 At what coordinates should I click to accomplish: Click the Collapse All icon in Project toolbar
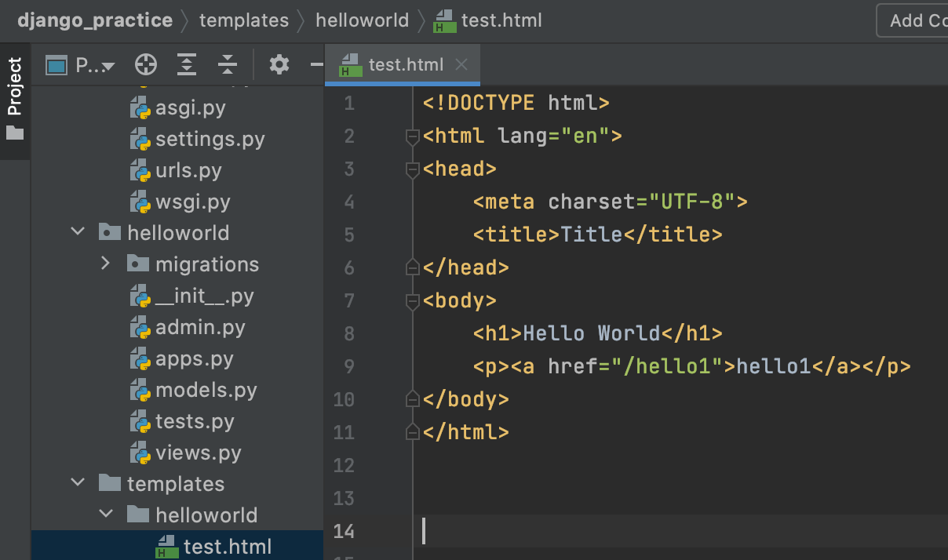pos(228,64)
